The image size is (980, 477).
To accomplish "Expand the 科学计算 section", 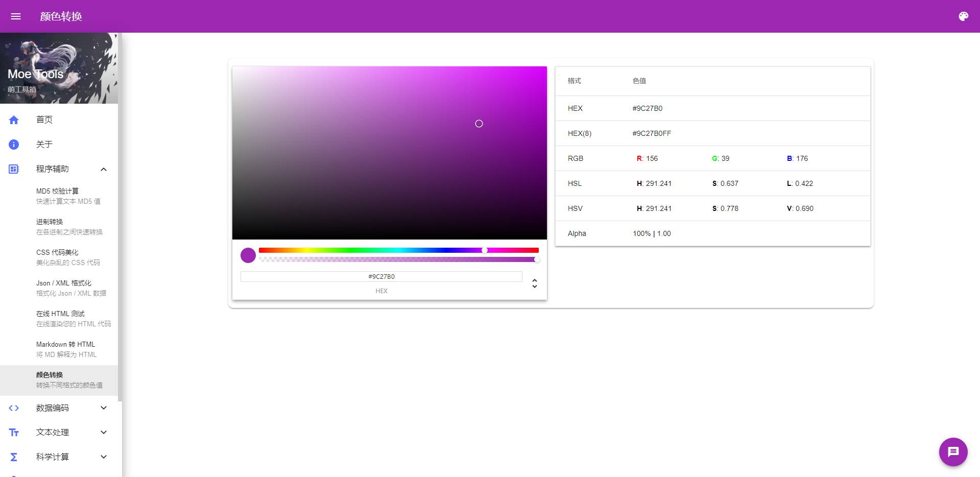I will (104, 457).
